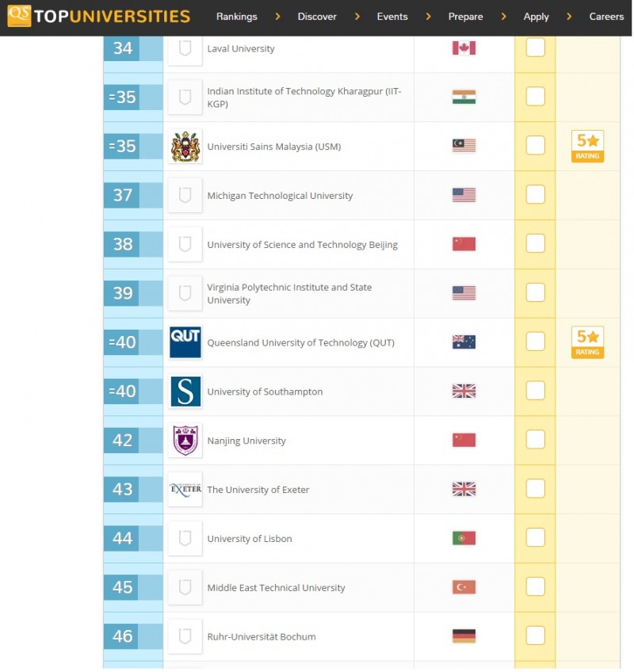Image resolution: width=634 pixels, height=672 pixels.
Task: Tick the checkbox for Virginia Polytechnic Institute
Action: coord(536,292)
